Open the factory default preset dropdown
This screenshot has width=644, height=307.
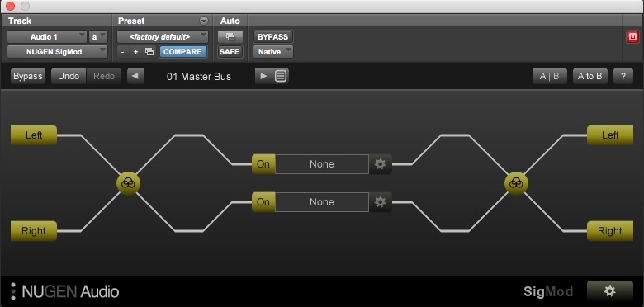tap(163, 37)
